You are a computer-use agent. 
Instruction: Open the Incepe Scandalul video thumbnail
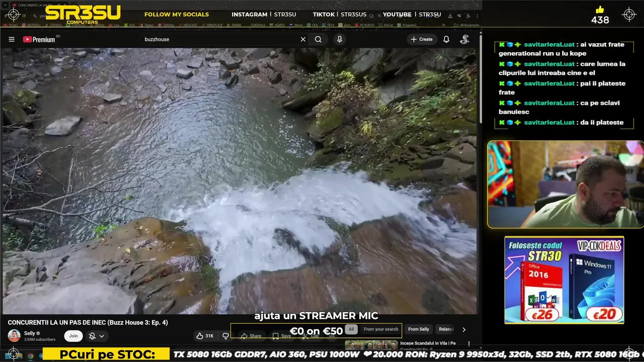(371, 344)
